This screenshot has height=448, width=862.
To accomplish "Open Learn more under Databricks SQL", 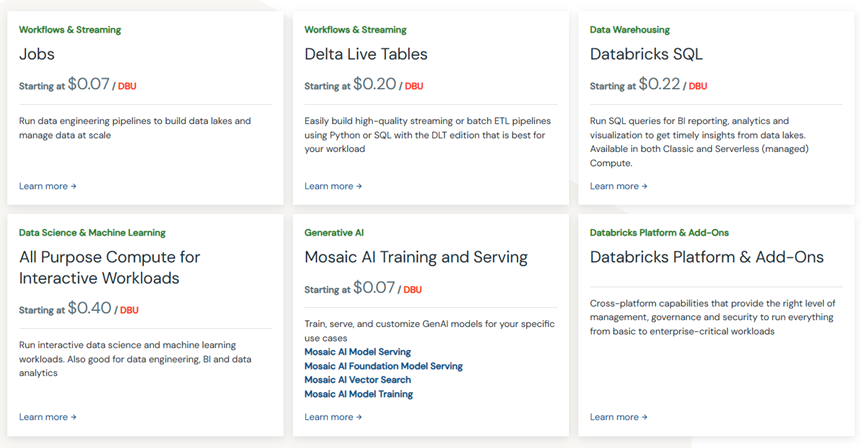I will point(618,186).
